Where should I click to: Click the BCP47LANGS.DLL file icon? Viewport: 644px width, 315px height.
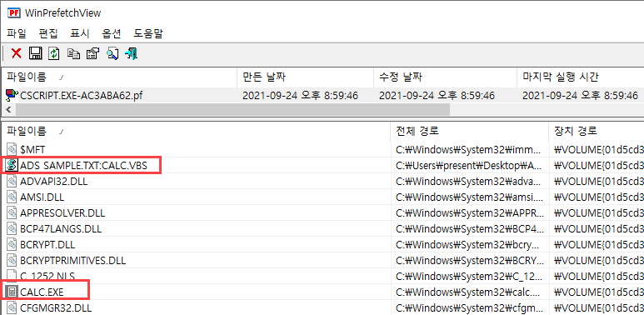pyautogui.click(x=12, y=229)
